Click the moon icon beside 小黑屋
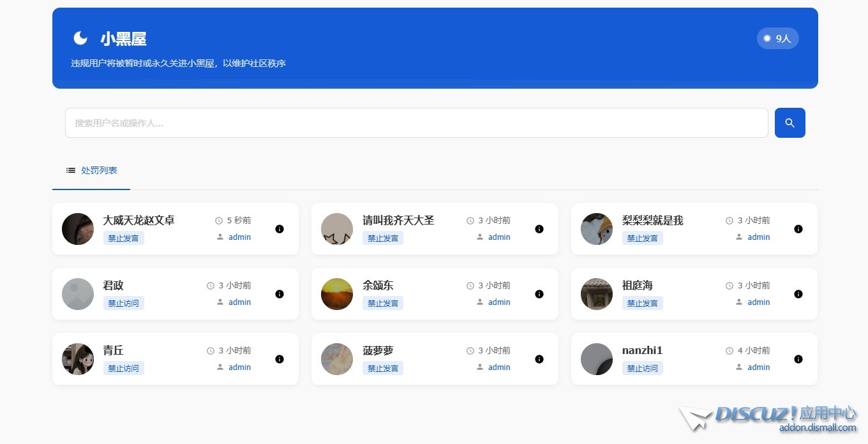 (x=80, y=38)
